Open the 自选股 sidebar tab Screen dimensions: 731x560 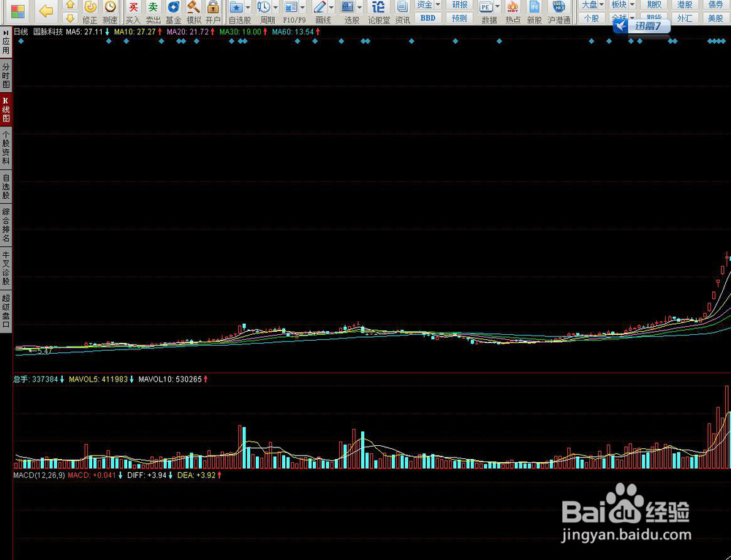pos(6,186)
